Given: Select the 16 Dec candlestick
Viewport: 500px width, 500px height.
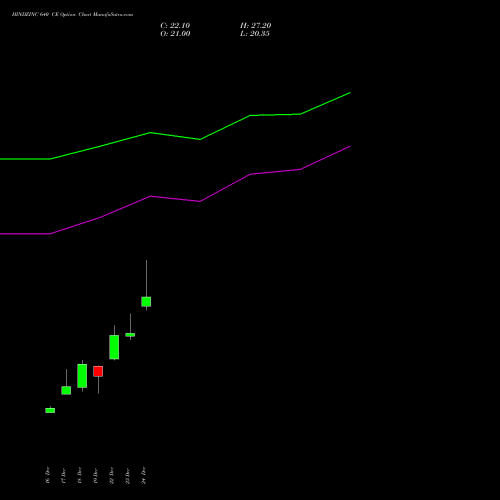Looking at the screenshot, I should 50,410.
